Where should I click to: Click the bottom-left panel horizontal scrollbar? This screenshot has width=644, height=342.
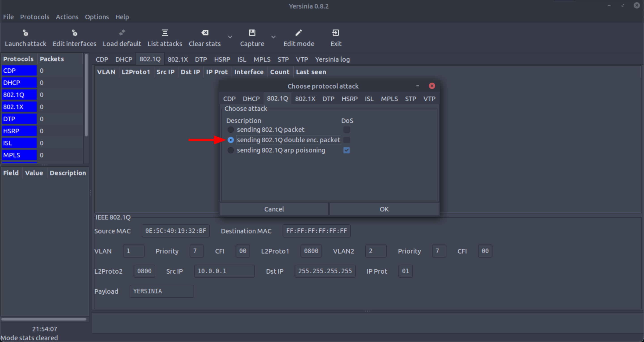[44, 319]
